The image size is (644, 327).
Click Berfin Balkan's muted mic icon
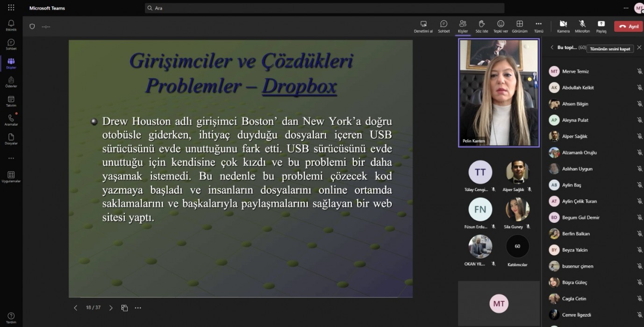(x=639, y=234)
